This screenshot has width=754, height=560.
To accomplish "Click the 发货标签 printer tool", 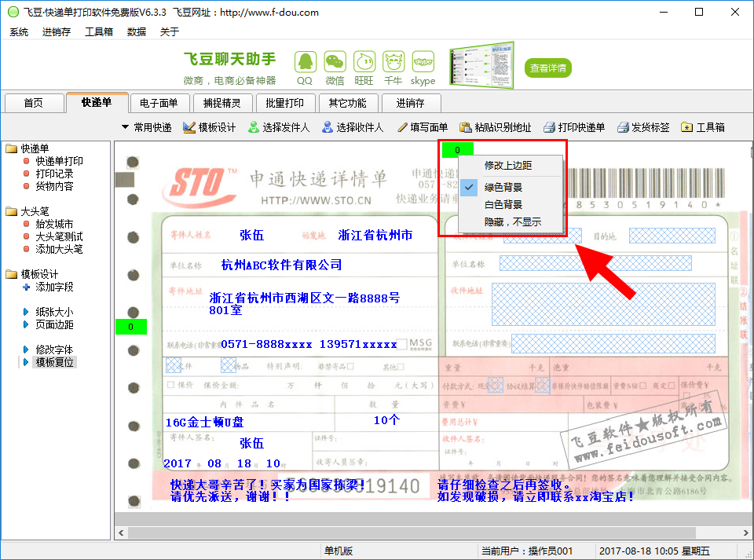I will [643, 127].
